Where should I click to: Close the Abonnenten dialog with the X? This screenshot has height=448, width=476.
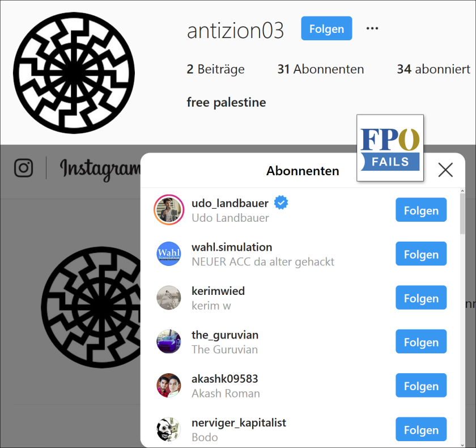(445, 170)
